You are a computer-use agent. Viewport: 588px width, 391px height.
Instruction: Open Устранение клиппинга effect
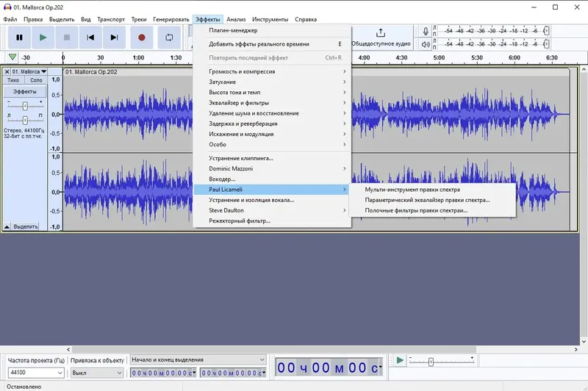pos(272,158)
